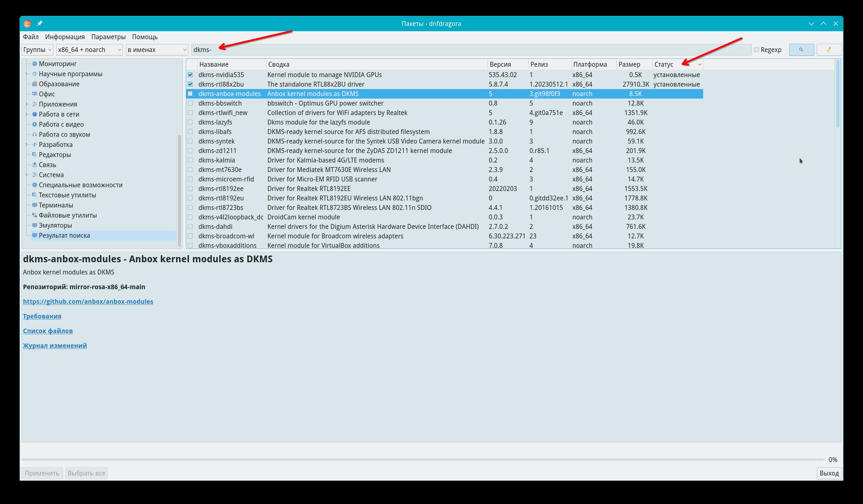Viewport: 863px width, 504px height.
Task: Open the Список файлов link
Action: [47, 331]
